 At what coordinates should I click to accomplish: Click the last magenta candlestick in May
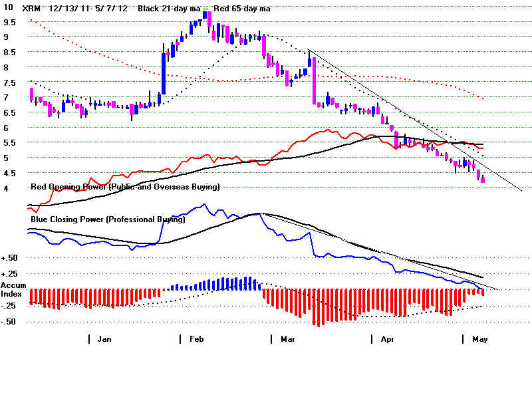(483, 180)
